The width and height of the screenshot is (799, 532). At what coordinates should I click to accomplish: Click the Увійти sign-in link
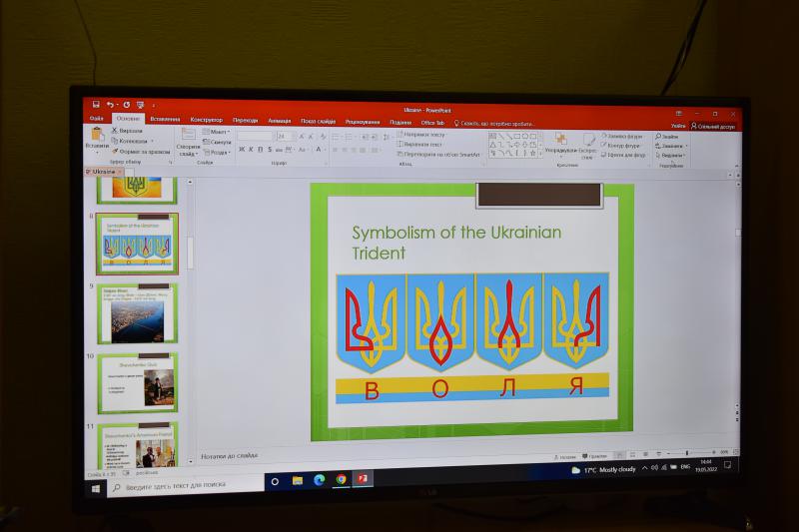click(x=678, y=126)
